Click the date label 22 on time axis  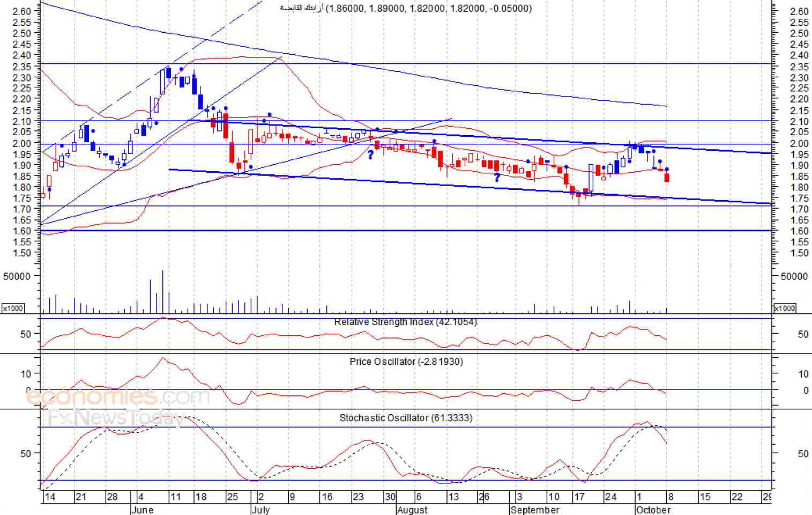[x=737, y=497]
